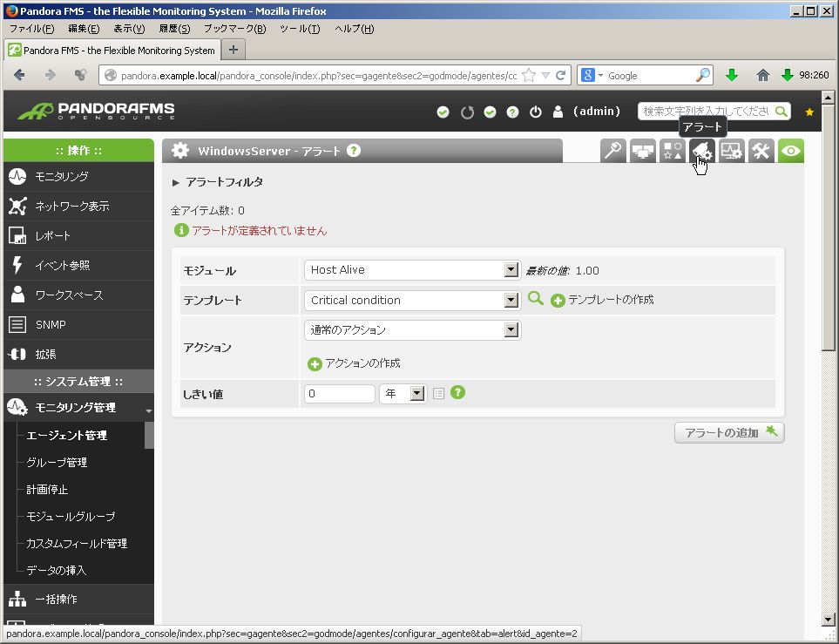Open the ファイル menu
839x644 pixels.
31,29
